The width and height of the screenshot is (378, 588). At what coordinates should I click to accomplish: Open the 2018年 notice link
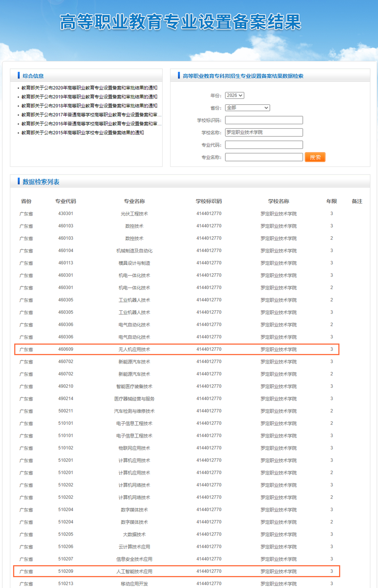point(89,106)
